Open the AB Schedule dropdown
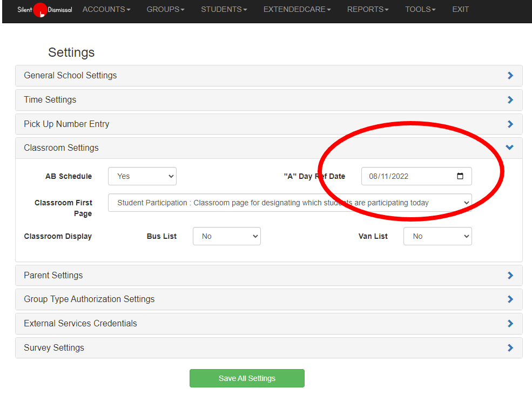The width and height of the screenshot is (532, 395). point(142,176)
